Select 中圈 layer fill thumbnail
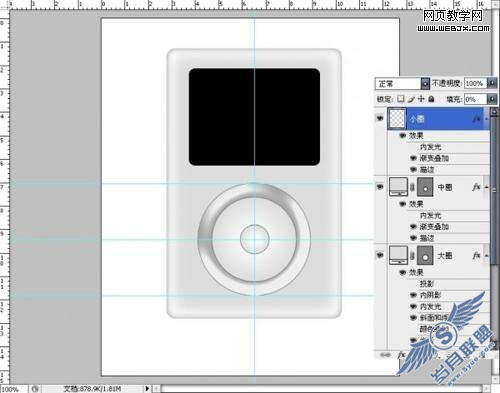The height and width of the screenshot is (393, 500). [x=398, y=187]
